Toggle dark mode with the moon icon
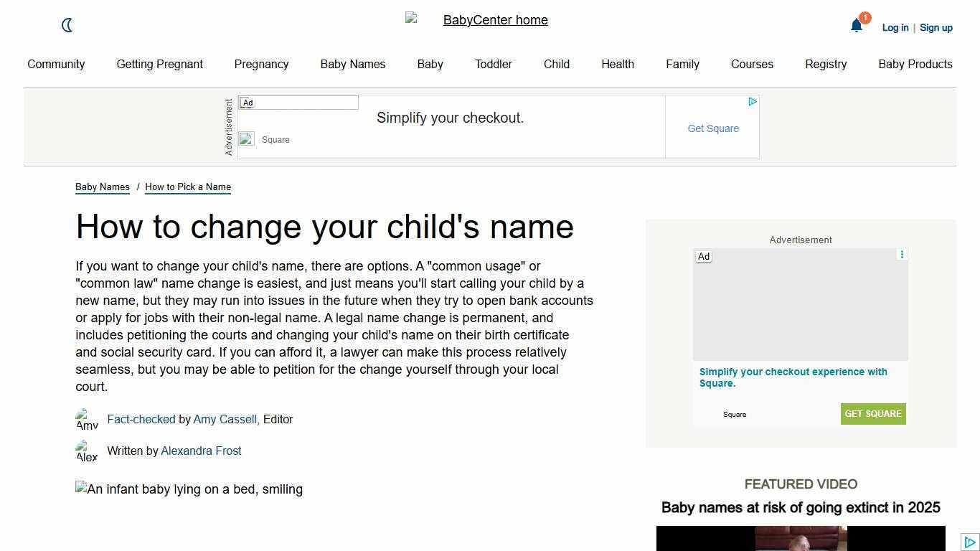 pos(67,25)
